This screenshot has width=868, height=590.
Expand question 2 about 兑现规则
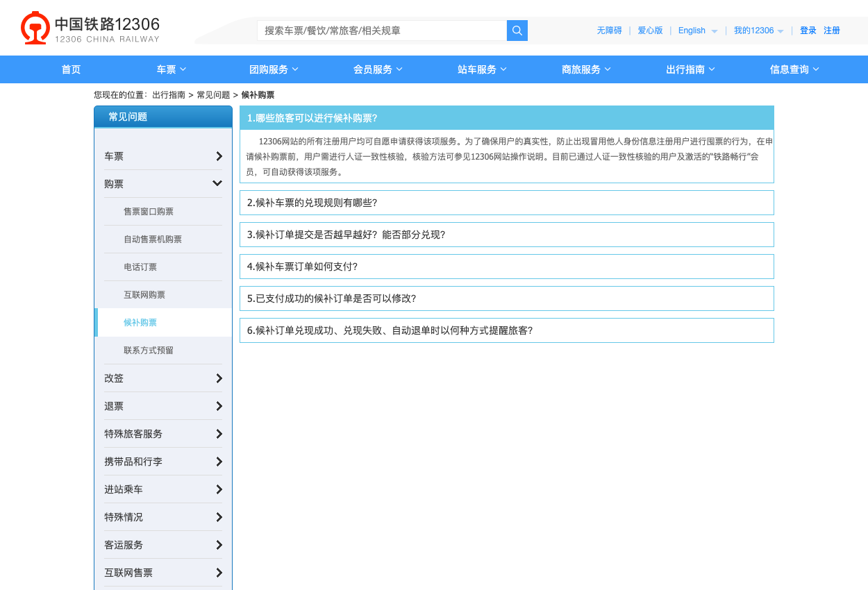click(x=507, y=203)
